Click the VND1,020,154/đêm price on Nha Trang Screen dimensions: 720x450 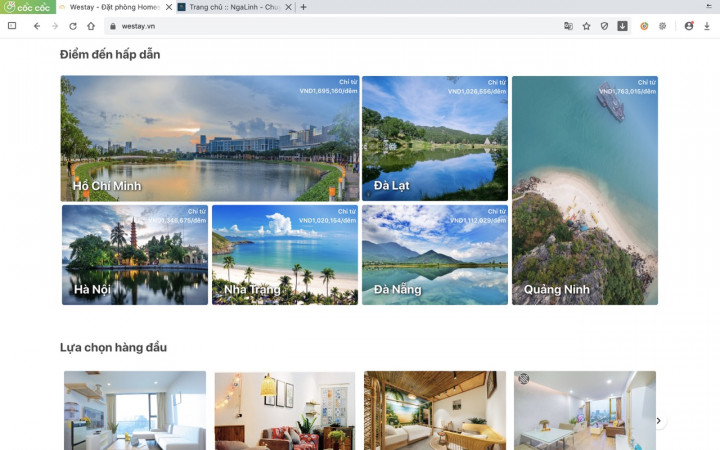[x=327, y=220]
